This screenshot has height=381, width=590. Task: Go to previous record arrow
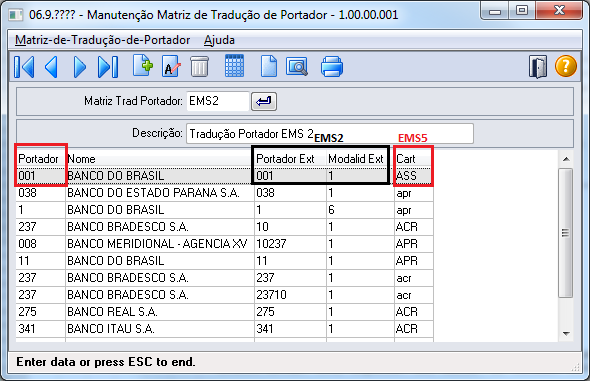point(51,67)
